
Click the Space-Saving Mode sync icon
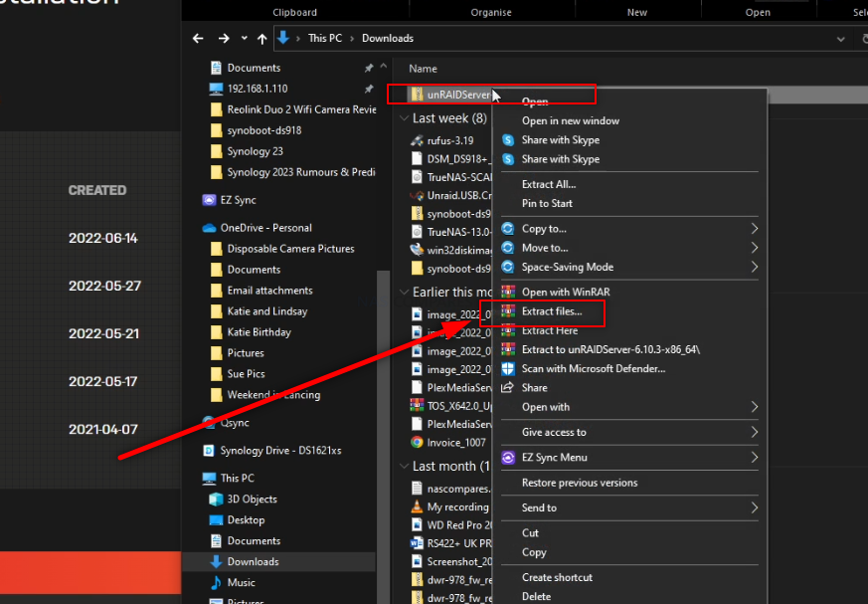(x=508, y=267)
